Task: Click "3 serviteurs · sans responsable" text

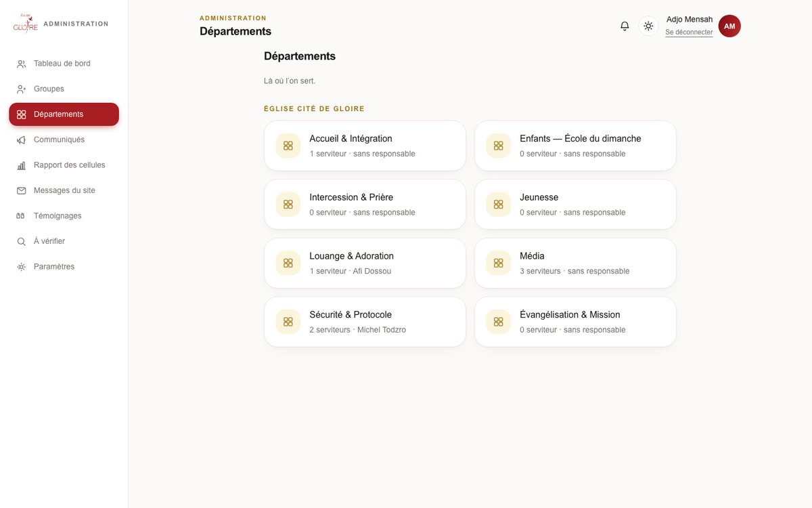Action: click(574, 271)
